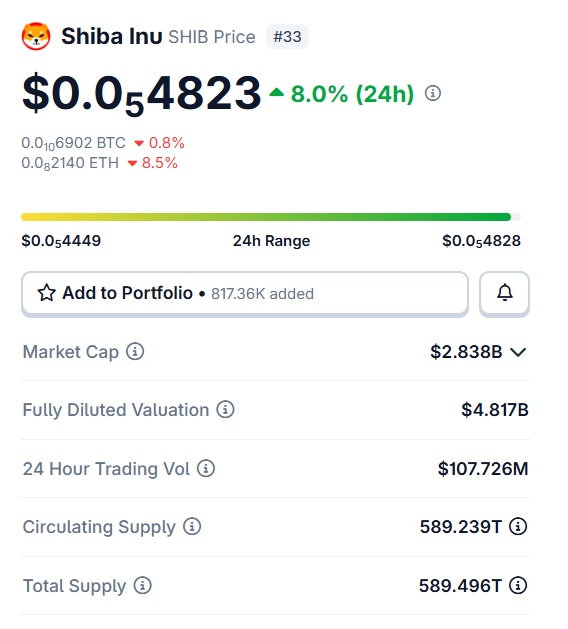
Task: Click the $107.726M trading volume value
Action: 483,468
